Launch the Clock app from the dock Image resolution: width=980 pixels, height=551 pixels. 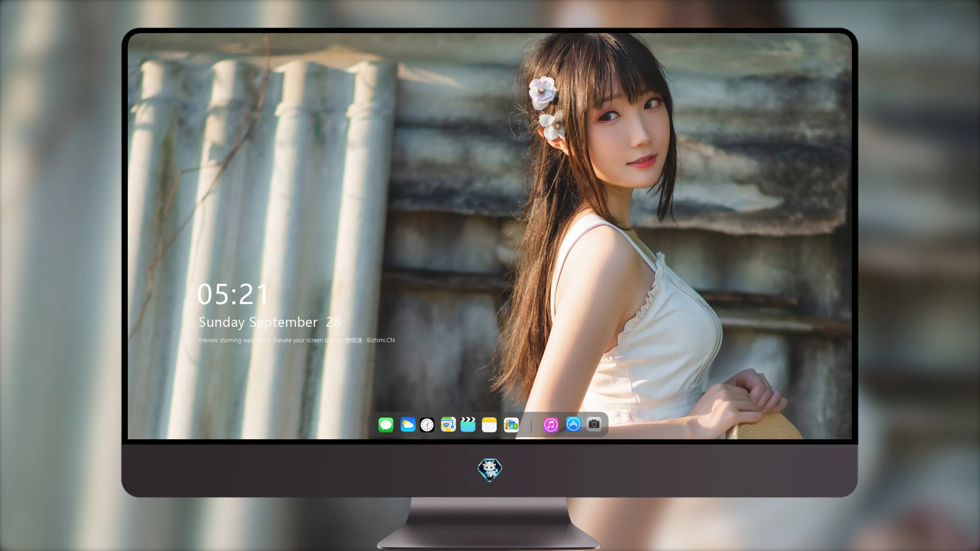(427, 425)
